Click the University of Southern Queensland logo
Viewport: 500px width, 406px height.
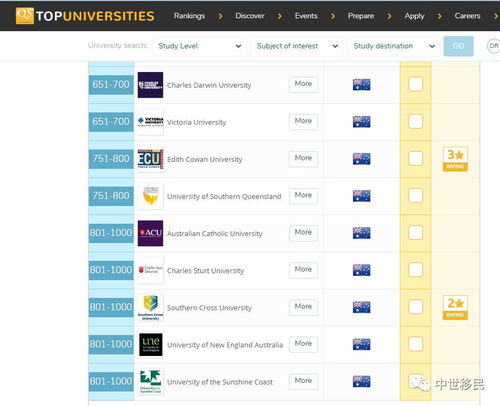coord(150,196)
